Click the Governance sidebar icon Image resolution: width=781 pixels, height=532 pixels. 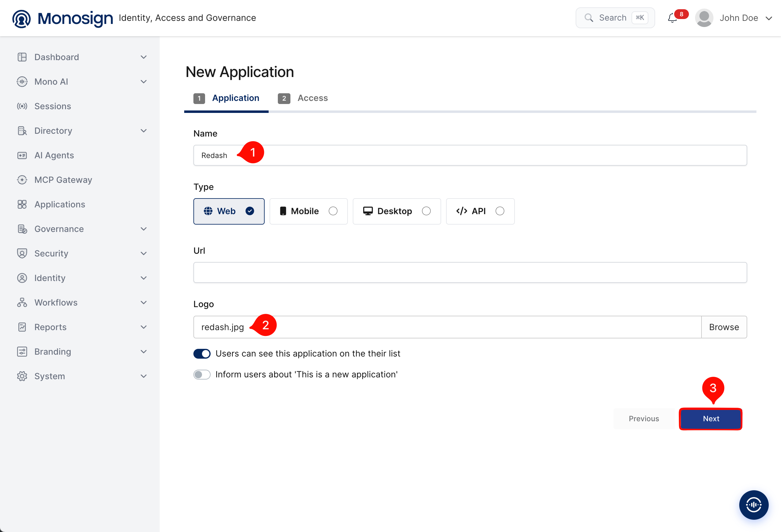22,229
